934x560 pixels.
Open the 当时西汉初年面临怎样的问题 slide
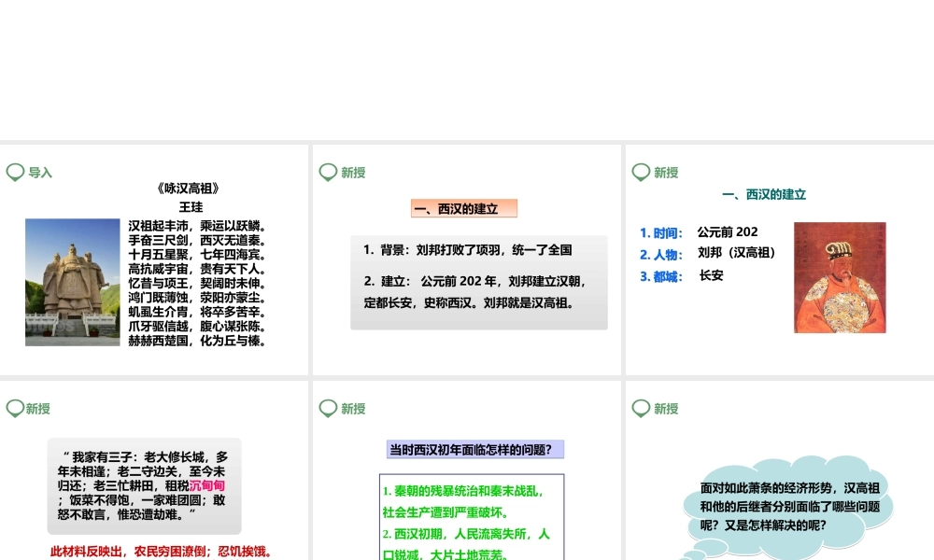pyautogui.click(x=466, y=470)
